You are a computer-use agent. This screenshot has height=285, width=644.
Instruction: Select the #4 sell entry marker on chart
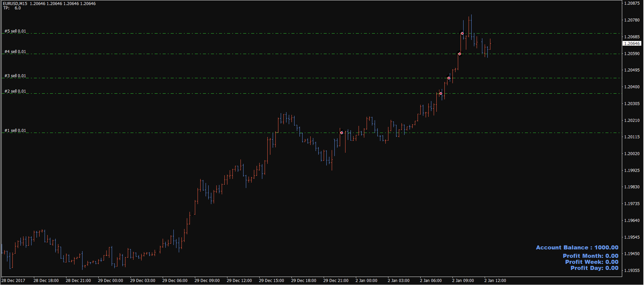point(460,54)
